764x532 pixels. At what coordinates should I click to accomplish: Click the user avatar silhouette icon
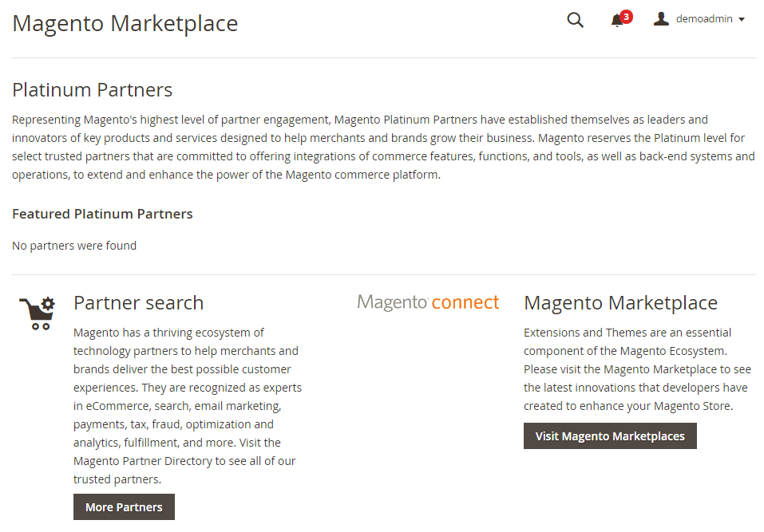tap(661, 19)
